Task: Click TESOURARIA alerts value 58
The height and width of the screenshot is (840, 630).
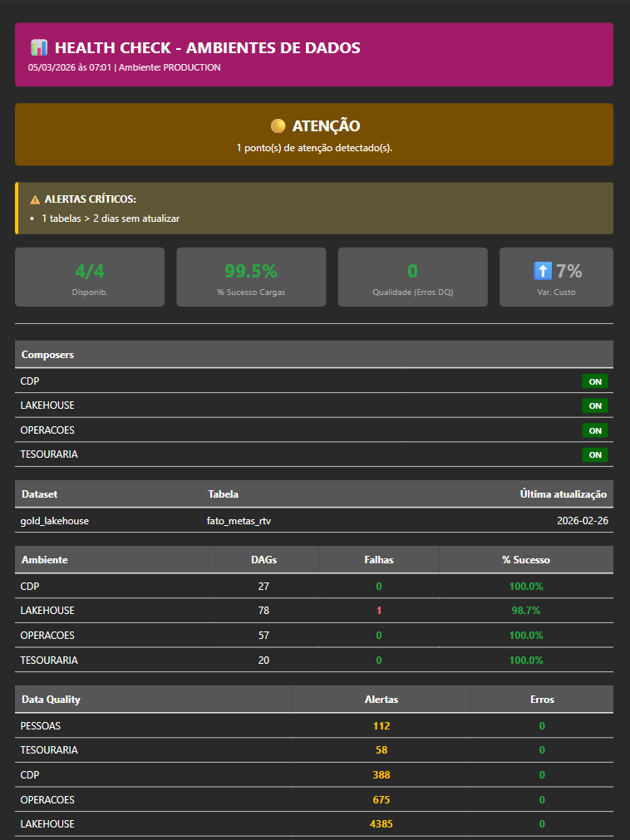Action: [x=381, y=750]
